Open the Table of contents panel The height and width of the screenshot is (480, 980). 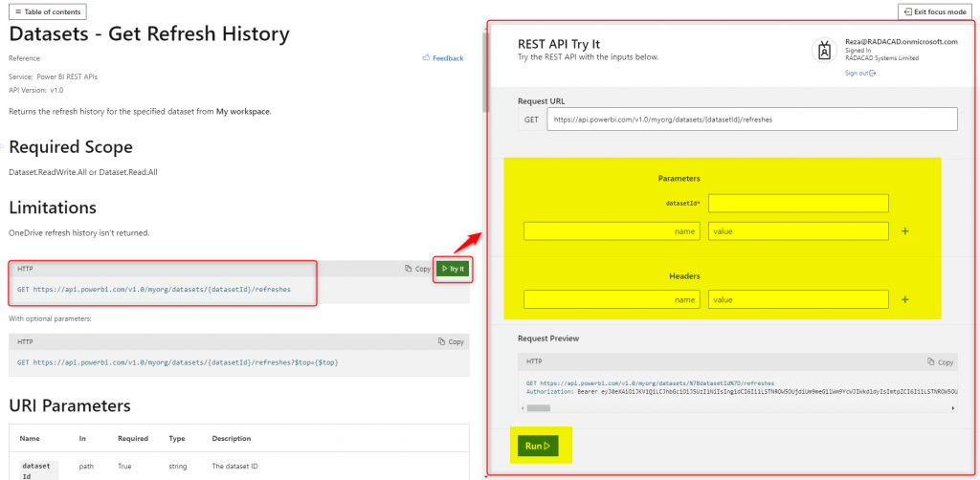pyautogui.click(x=48, y=11)
